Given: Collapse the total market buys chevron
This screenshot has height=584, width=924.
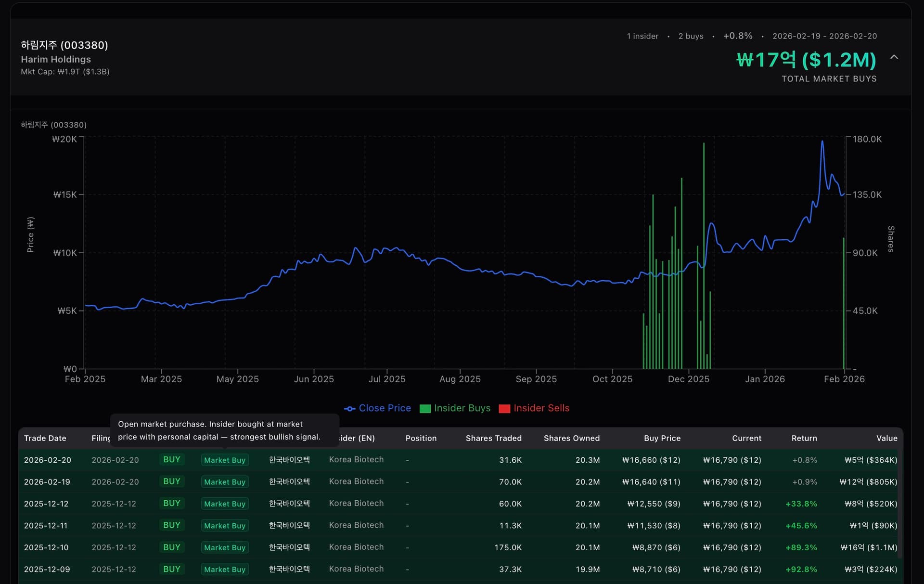Looking at the screenshot, I should tap(894, 57).
